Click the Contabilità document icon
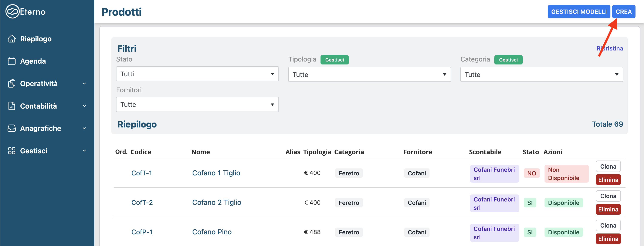The image size is (644, 246). click(x=11, y=106)
